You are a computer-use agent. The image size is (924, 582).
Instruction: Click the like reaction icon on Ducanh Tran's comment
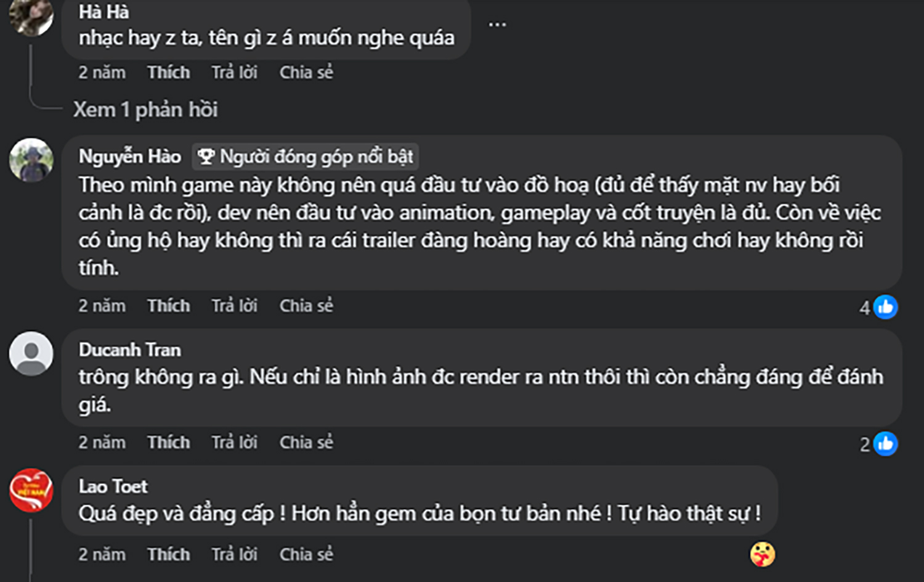click(x=886, y=444)
